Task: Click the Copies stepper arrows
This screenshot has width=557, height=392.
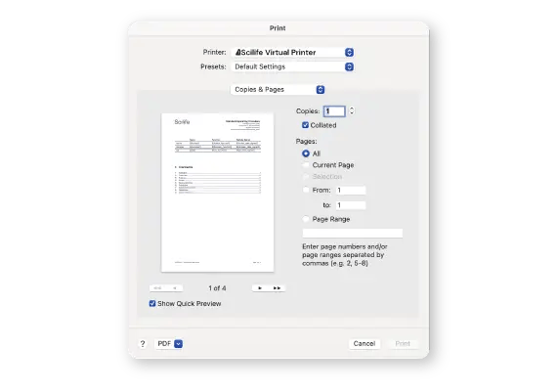Action: click(352, 110)
